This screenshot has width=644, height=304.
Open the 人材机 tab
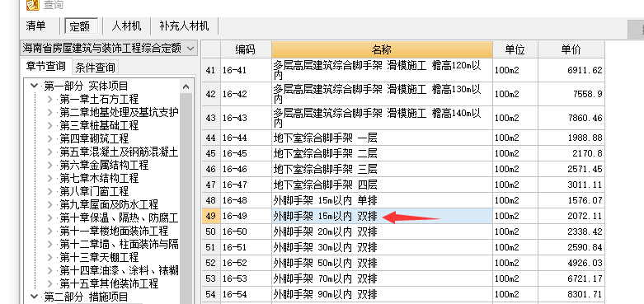(126, 26)
